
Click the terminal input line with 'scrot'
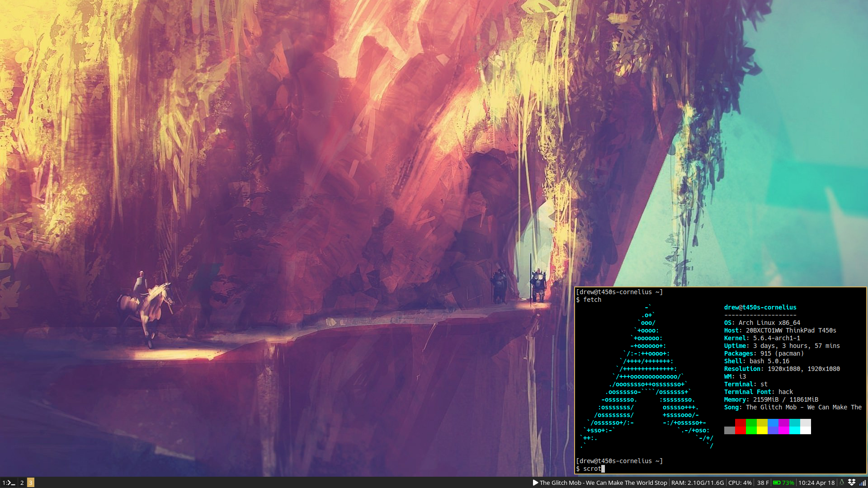click(590, 469)
